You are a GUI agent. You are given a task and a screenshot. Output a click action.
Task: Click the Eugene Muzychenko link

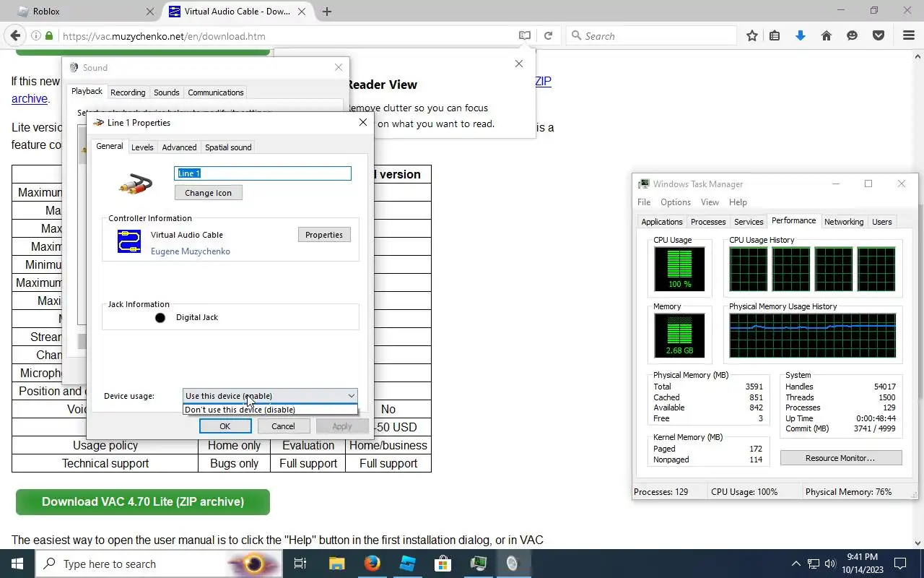tap(191, 251)
